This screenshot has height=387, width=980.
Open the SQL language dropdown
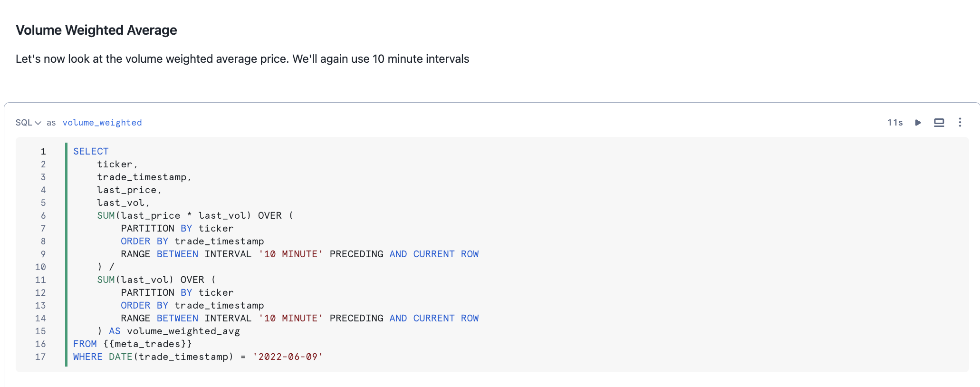point(28,123)
